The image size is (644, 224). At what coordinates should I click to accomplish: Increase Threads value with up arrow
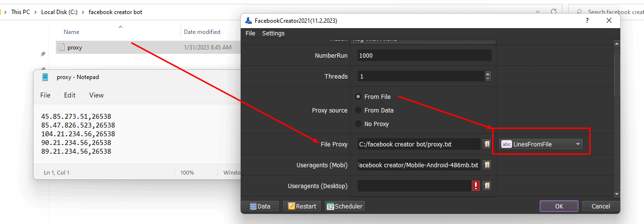click(x=488, y=74)
